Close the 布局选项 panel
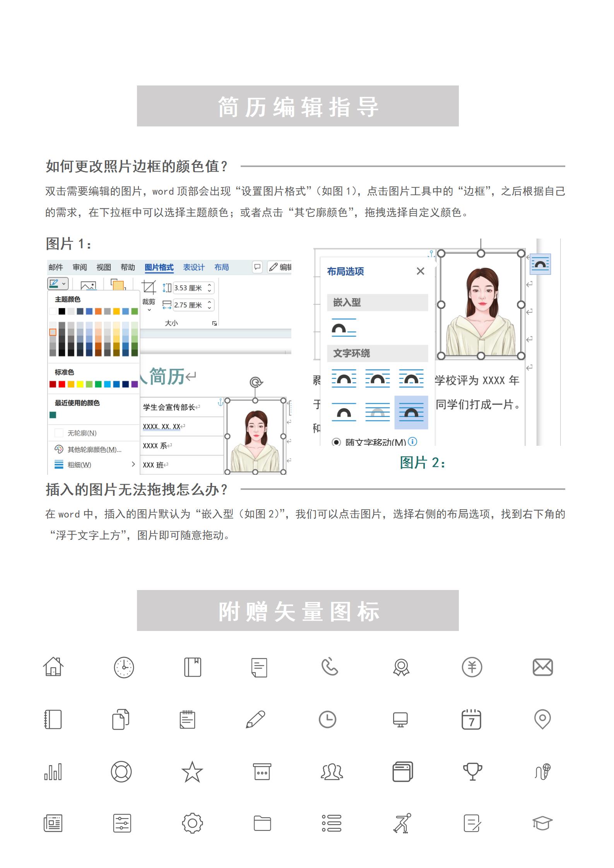 click(421, 271)
